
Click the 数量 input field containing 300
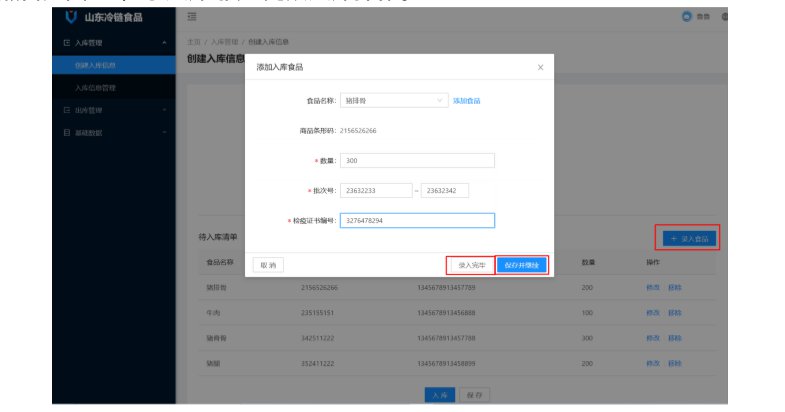click(417, 160)
